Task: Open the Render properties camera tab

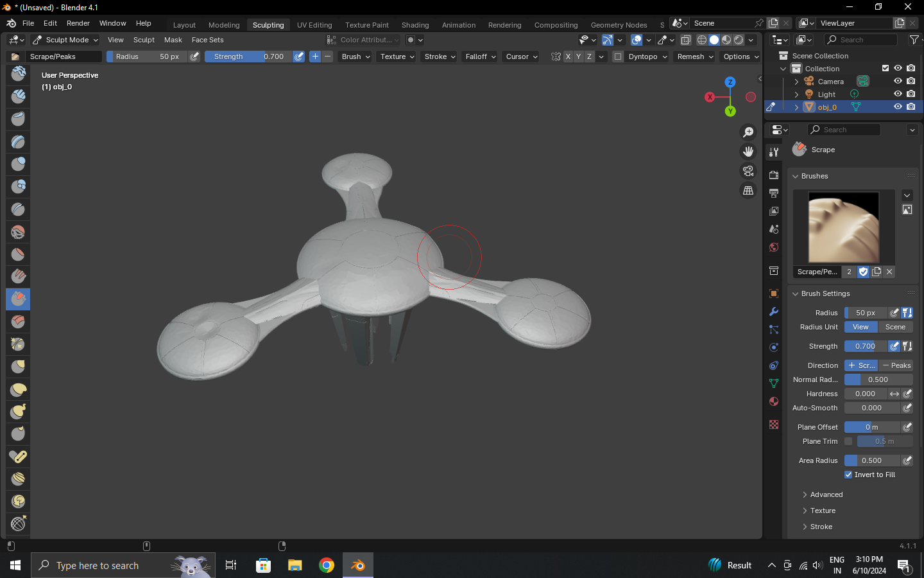Action: [x=773, y=174]
